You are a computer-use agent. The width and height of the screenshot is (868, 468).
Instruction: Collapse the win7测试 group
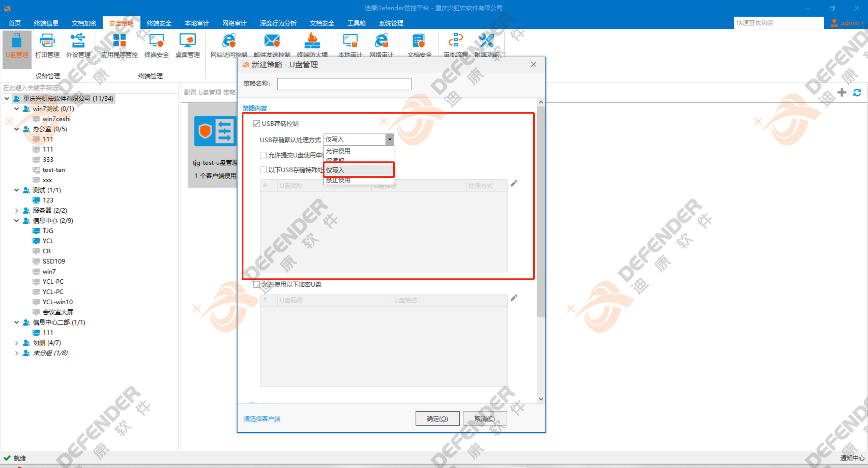pos(16,109)
